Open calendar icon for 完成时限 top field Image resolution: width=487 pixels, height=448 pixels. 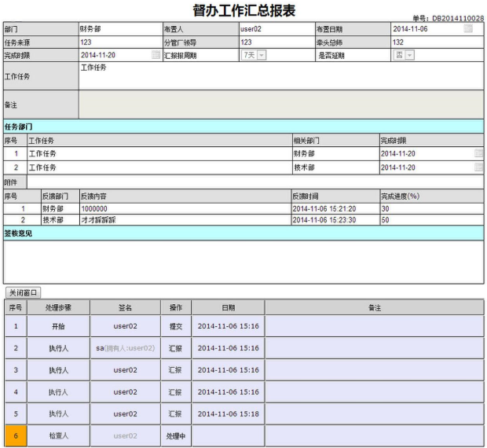pyautogui.click(x=156, y=55)
